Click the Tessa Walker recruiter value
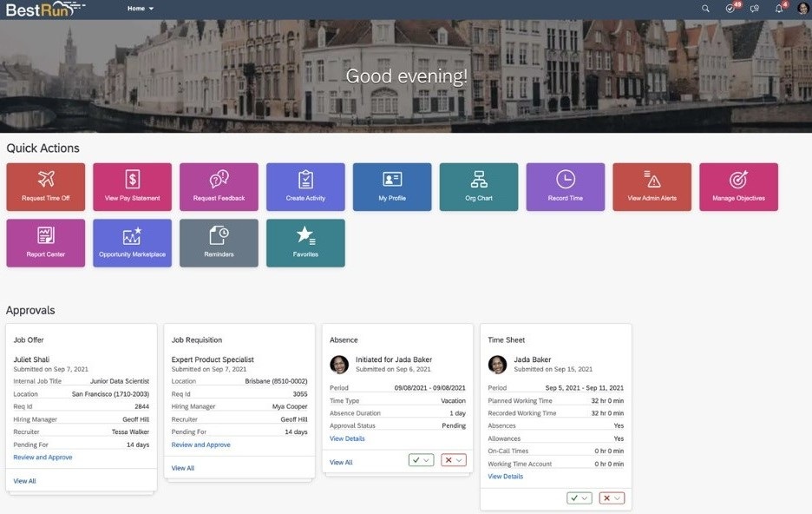Viewport: 812px width, 514px height. tap(130, 432)
